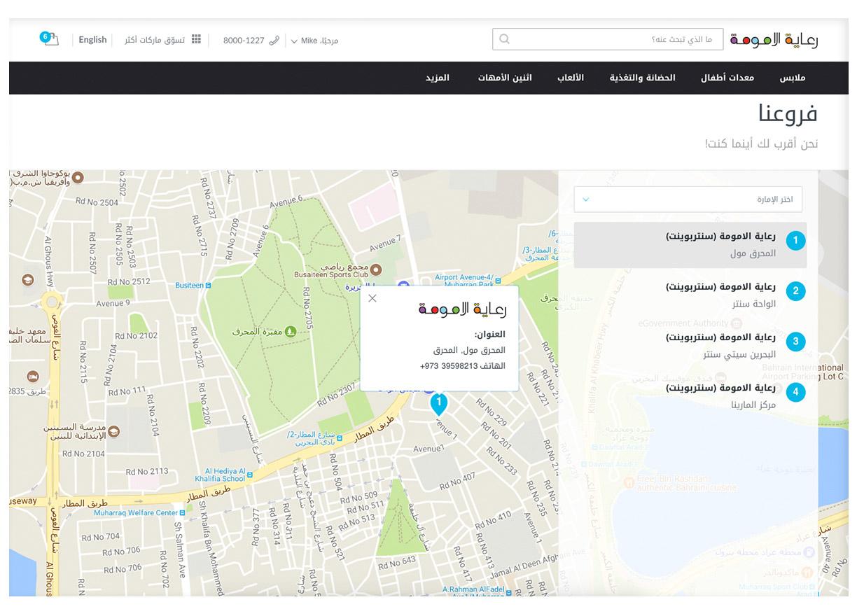Open the معدات أطفال menu

pos(727,78)
